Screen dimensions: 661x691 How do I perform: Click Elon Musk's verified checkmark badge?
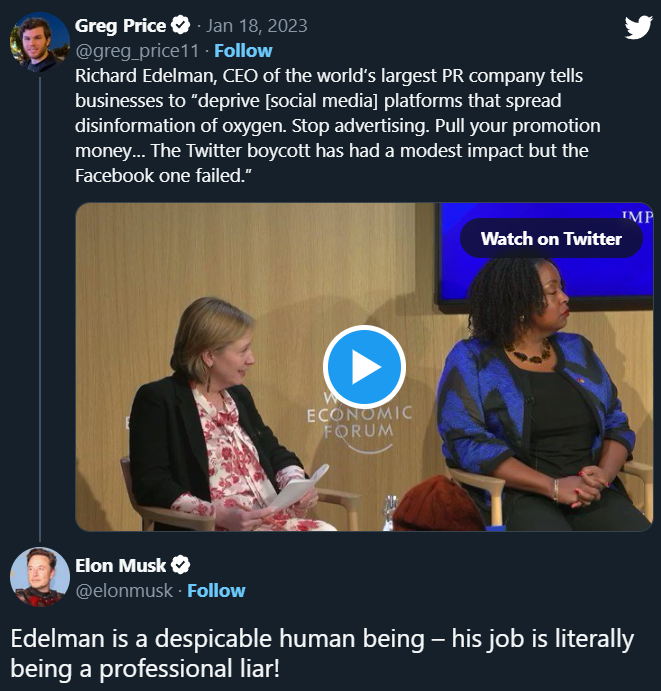click(181, 565)
